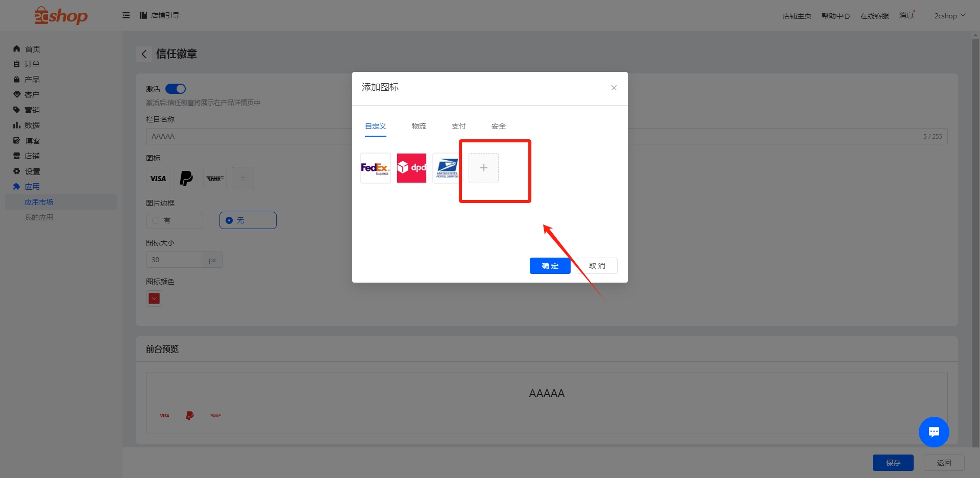Switch to the 自定义 tab
Viewport: 980px width, 478px height.
(375, 126)
